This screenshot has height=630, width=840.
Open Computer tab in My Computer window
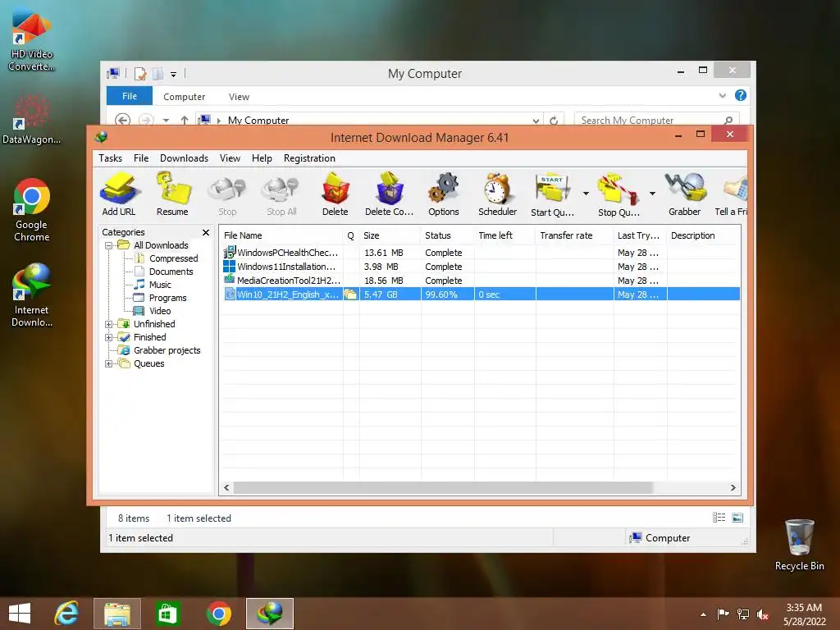[x=184, y=97]
